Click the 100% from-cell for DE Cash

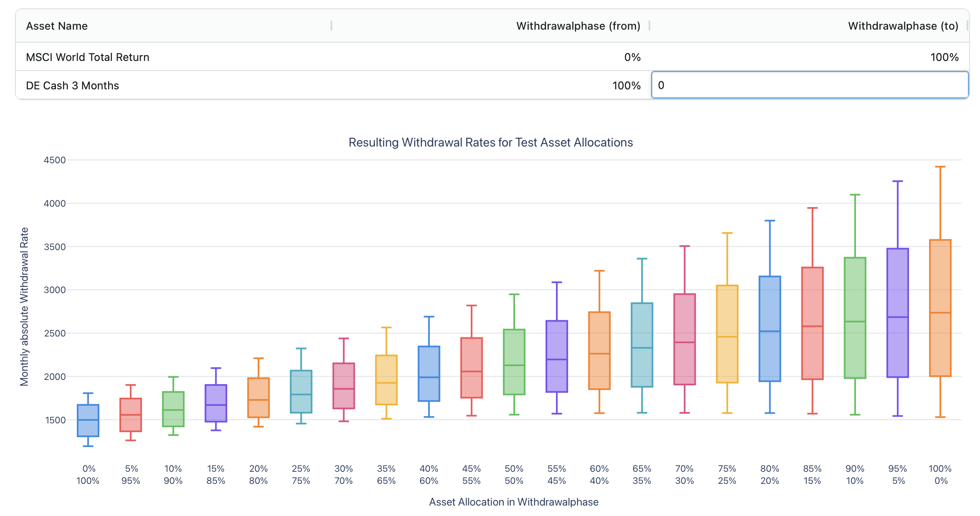(626, 86)
